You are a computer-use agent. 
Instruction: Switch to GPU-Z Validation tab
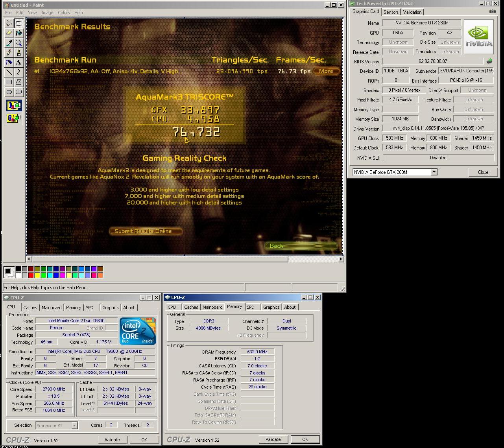tap(412, 12)
